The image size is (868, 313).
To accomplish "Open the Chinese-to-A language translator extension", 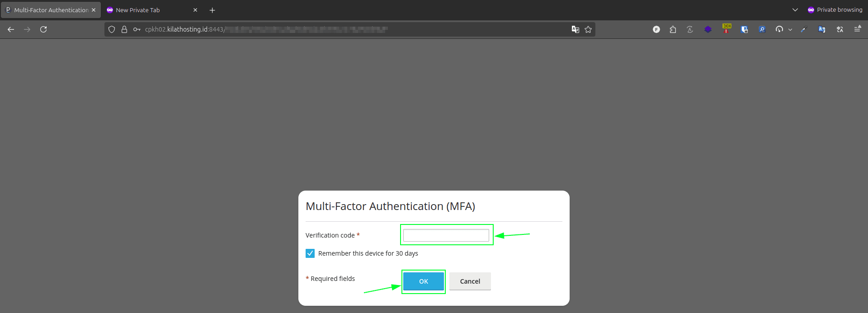I will [x=840, y=29].
